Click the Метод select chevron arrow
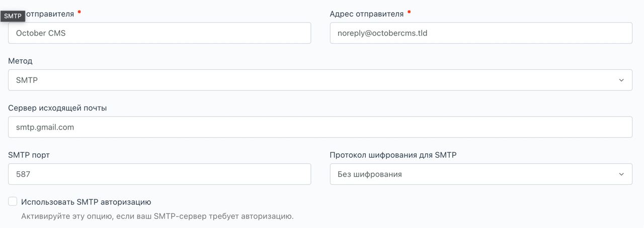This screenshot has height=228, width=644. [x=621, y=80]
